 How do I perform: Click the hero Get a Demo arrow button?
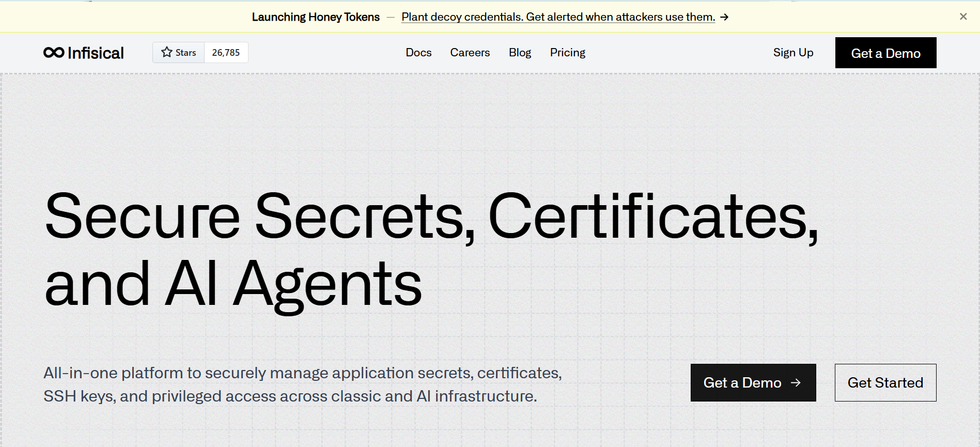(x=753, y=383)
